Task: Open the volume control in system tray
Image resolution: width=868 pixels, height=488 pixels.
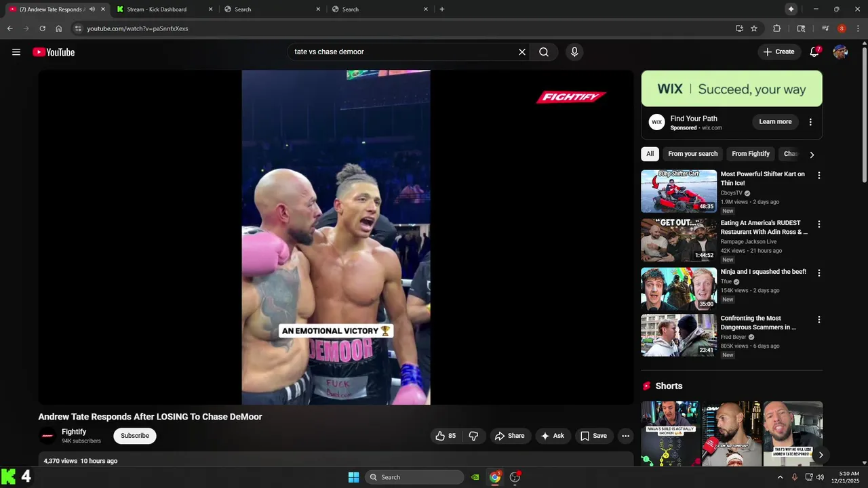Action: coord(820,477)
